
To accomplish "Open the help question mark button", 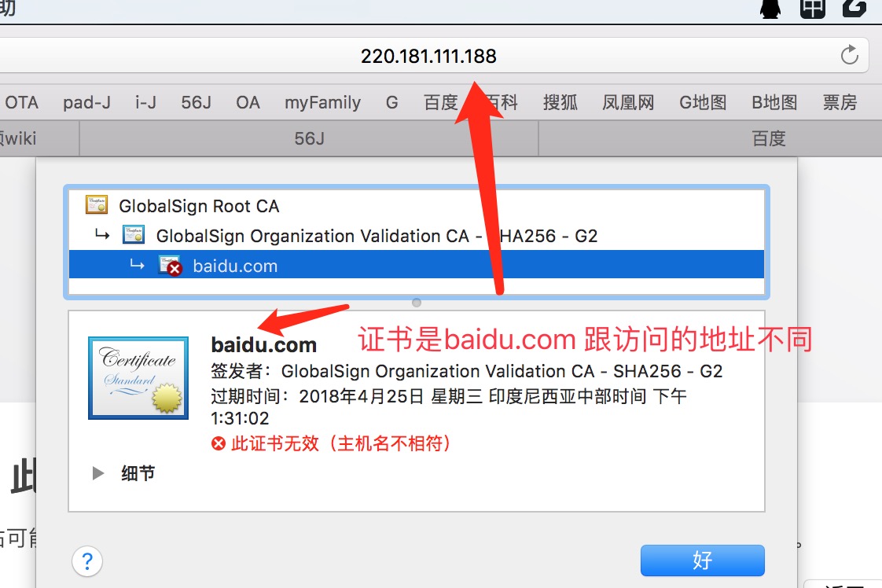I will (x=87, y=561).
